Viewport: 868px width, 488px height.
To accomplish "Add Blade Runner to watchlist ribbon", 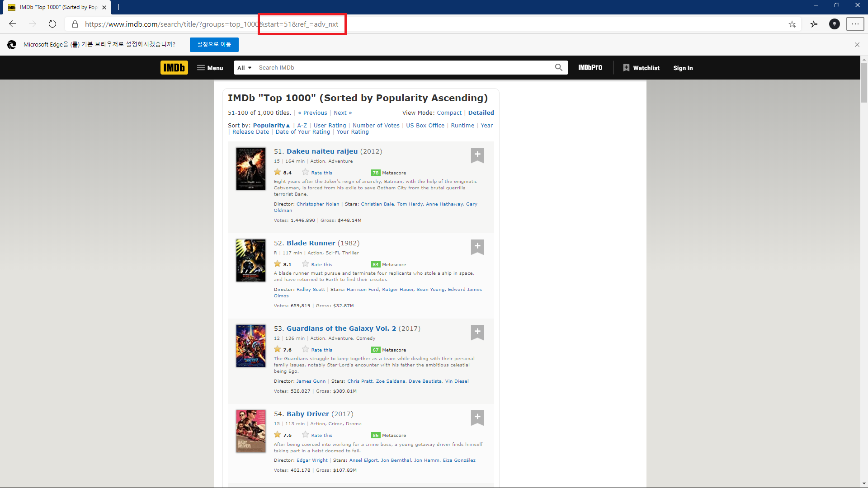I will coord(477,247).
